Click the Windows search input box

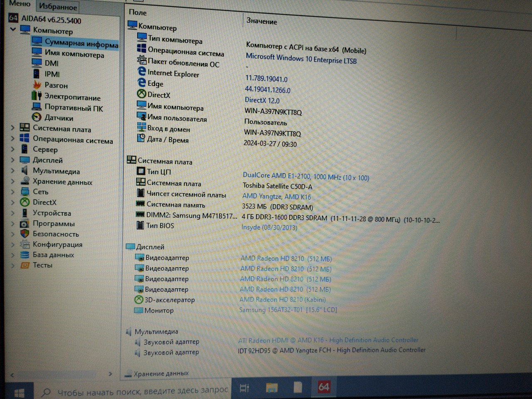142,391
